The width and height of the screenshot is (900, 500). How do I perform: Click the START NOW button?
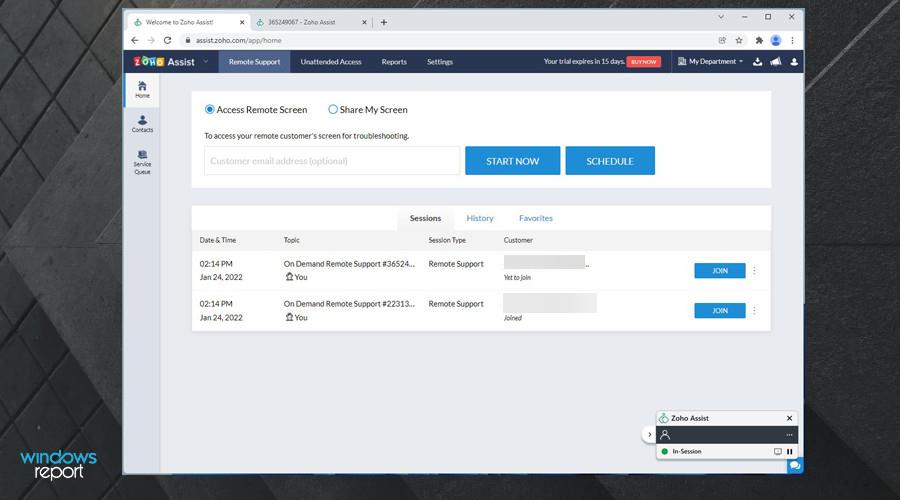[x=513, y=161]
